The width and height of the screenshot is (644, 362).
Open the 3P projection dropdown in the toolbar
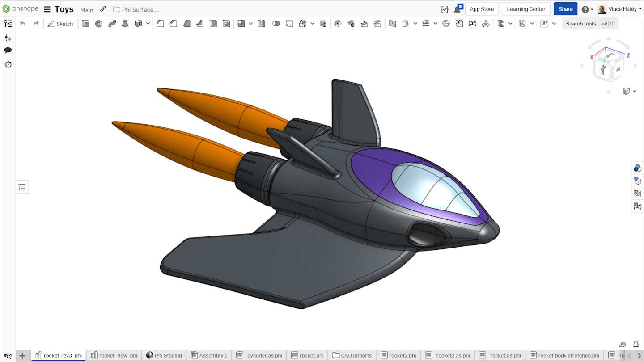554,23
